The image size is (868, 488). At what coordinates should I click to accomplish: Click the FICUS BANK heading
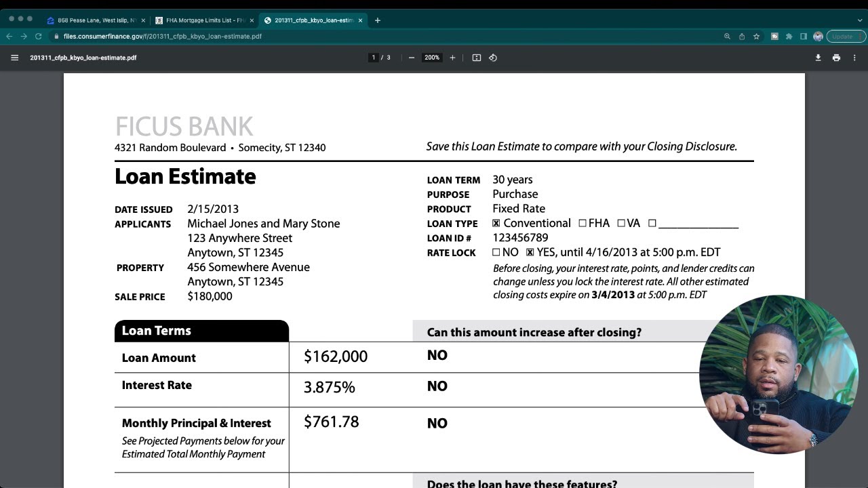(x=184, y=127)
